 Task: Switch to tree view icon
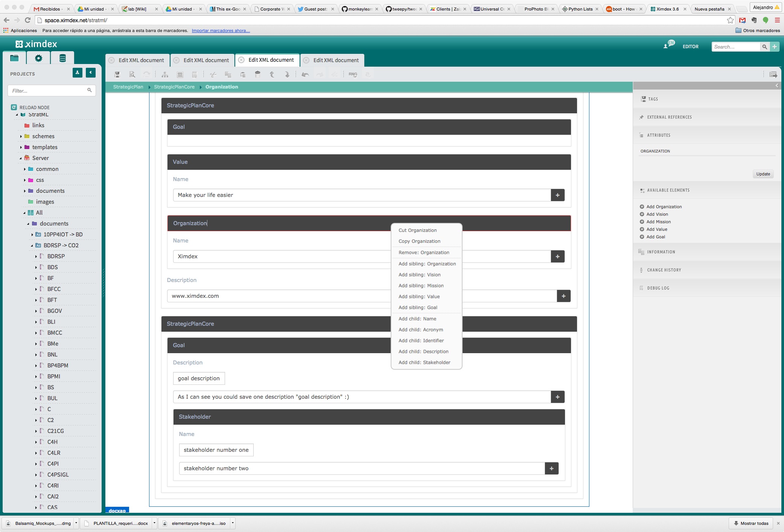pos(165,75)
